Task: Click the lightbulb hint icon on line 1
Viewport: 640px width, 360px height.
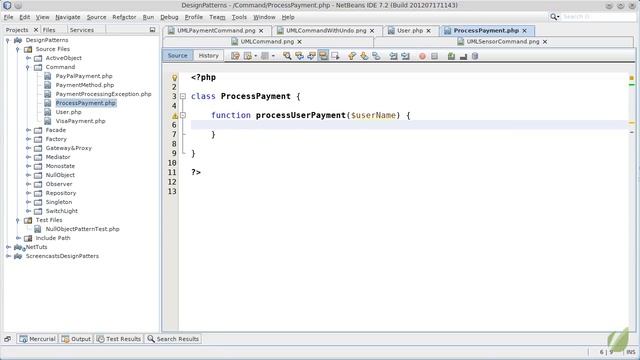Action: (174, 78)
